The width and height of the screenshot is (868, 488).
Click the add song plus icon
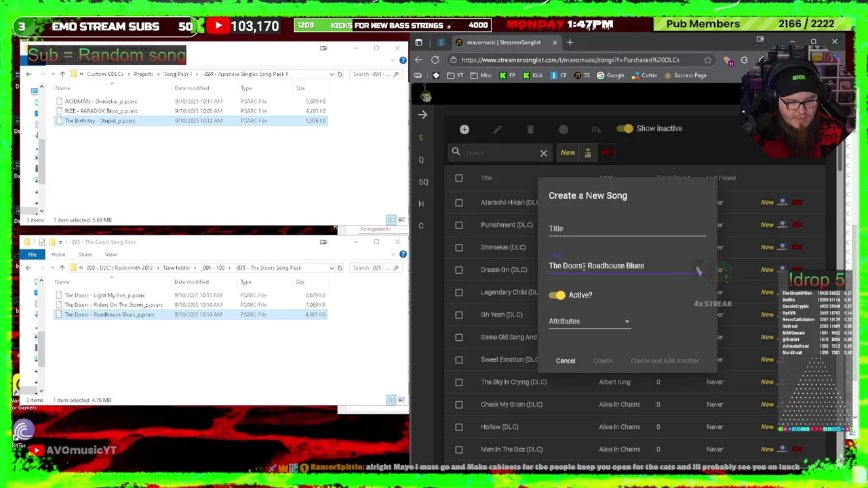click(465, 129)
